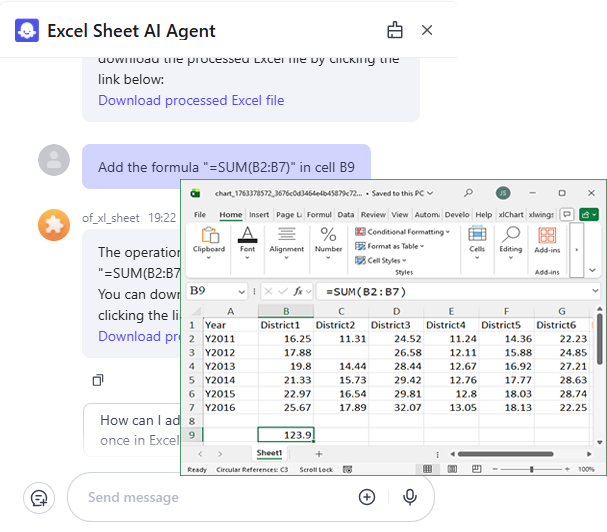Screen dimensions: 607x532
Task: Click the Sheet1 tab
Action: pyautogui.click(x=269, y=453)
